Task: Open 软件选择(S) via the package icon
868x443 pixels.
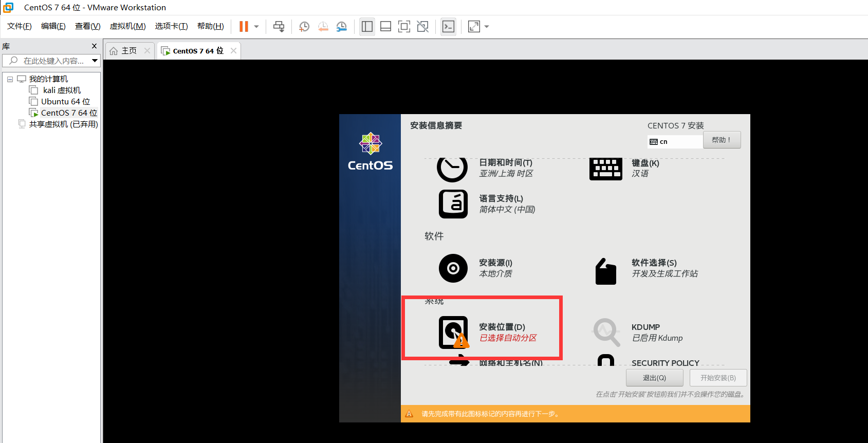Action: click(606, 271)
